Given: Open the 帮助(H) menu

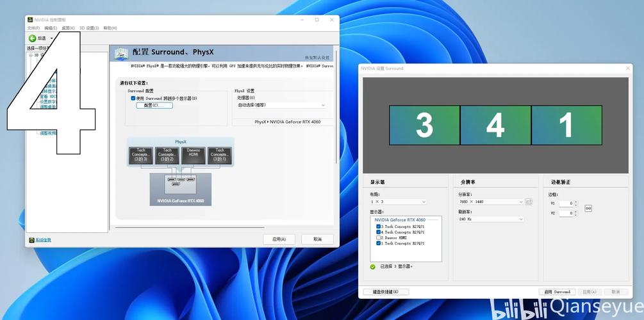Looking at the screenshot, I should click(x=110, y=28).
